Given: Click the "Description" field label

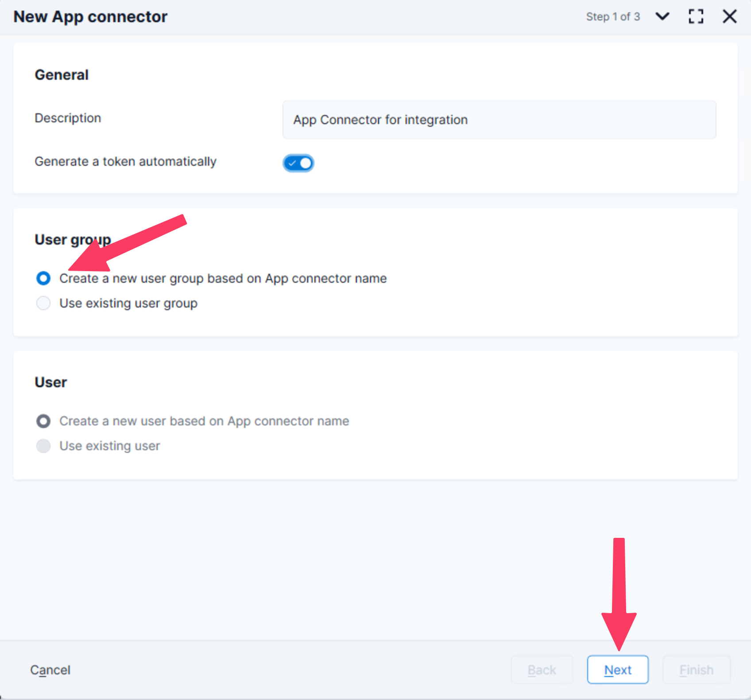Looking at the screenshot, I should (68, 118).
